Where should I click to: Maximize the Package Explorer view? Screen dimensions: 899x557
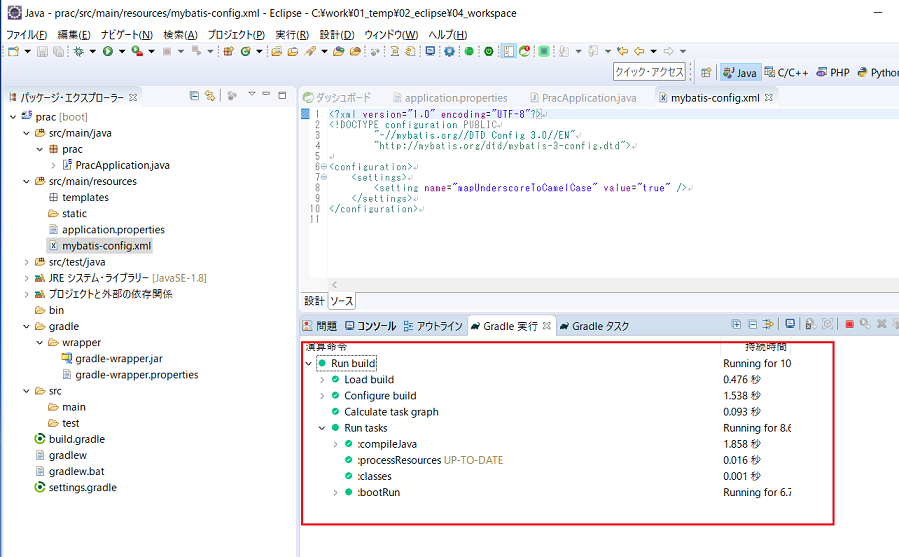(282, 95)
